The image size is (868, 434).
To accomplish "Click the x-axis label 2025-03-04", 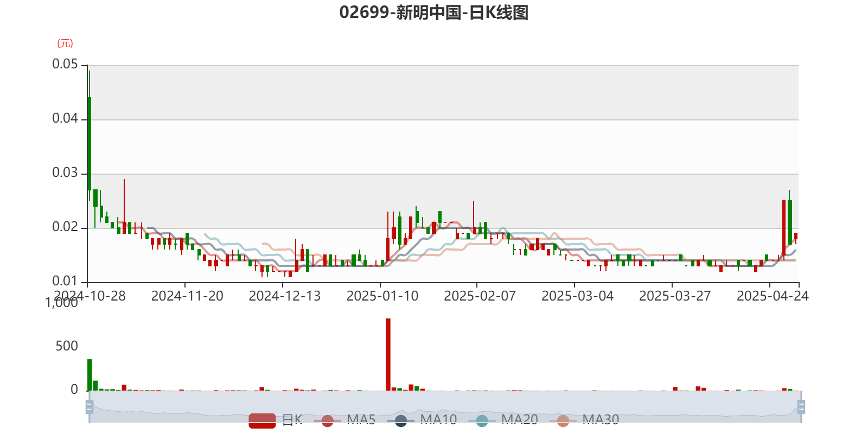I will click(577, 296).
